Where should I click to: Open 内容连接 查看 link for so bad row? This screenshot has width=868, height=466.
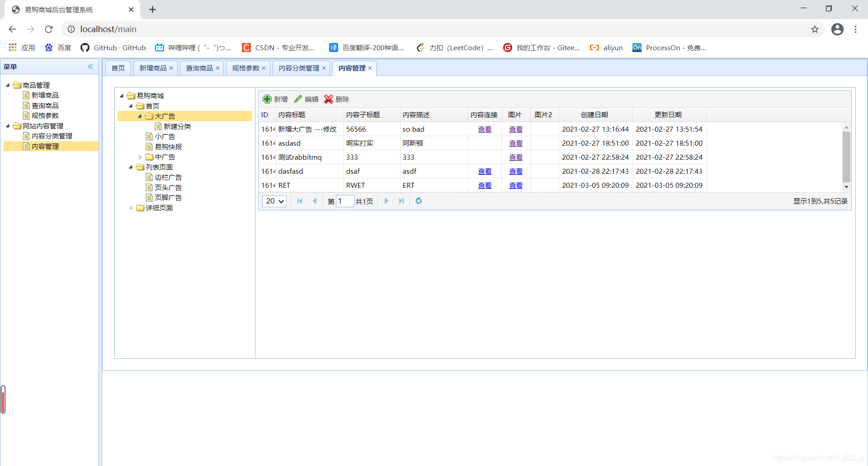[485, 129]
